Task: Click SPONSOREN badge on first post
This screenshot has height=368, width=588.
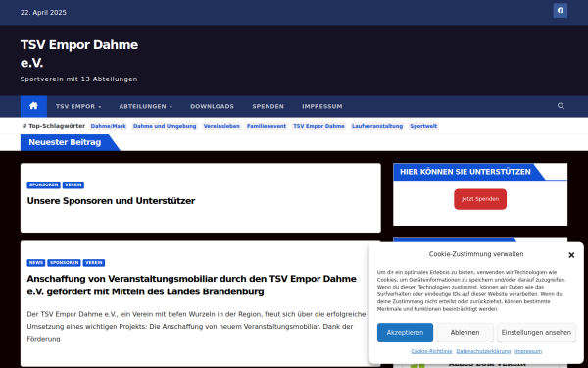Action: (x=44, y=185)
